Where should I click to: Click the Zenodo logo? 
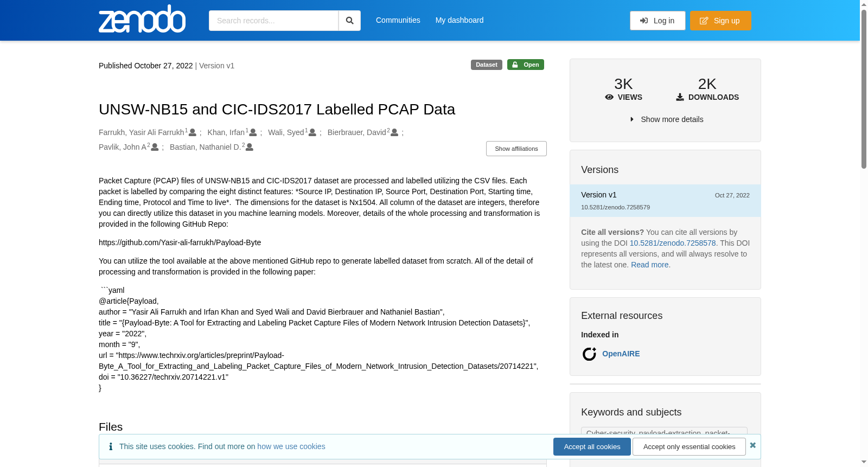pyautogui.click(x=142, y=19)
